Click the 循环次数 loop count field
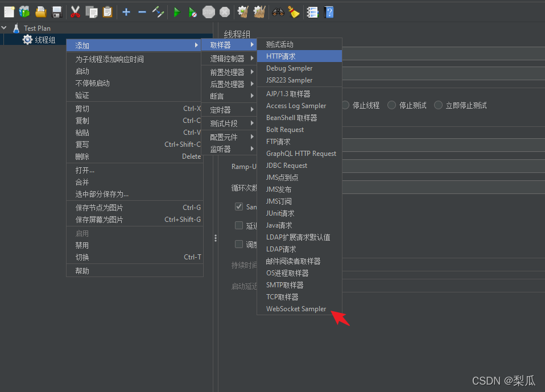This screenshot has height=392, width=545. (443, 188)
